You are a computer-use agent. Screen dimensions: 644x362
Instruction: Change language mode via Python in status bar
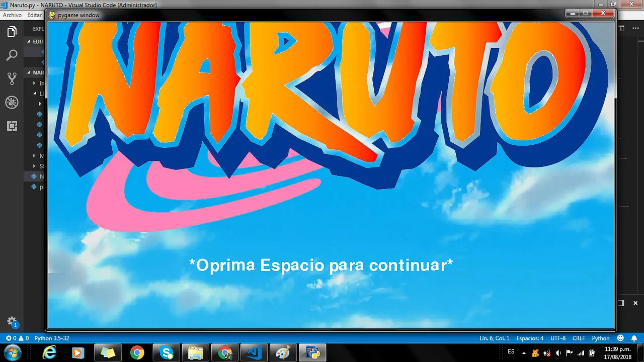pyautogui.click(x=601, y=338)
